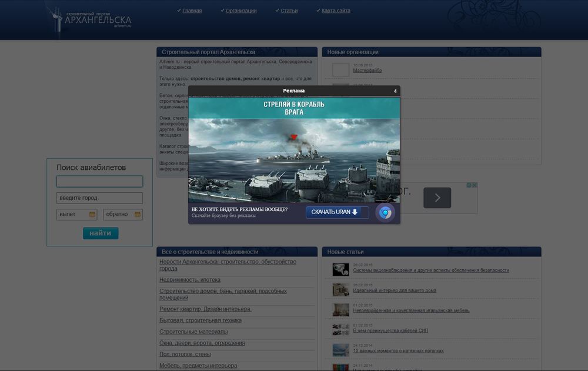Click the battleship game ad image
The image size is (588, 371).
coord(294,161)
